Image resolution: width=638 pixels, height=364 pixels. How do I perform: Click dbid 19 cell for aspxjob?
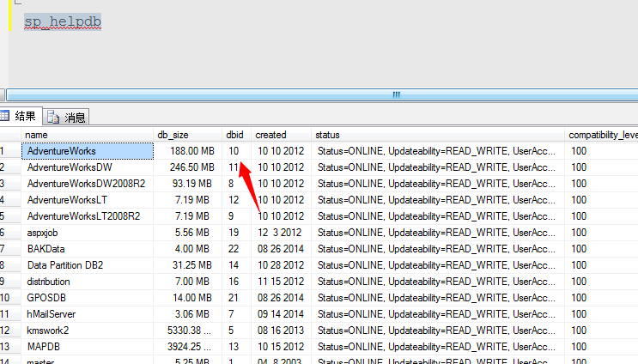point(236,233)
